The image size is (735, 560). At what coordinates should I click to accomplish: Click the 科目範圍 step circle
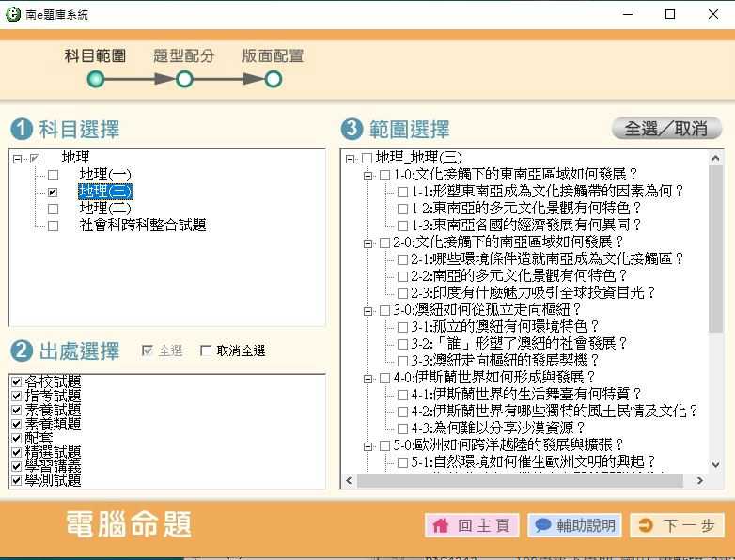(96, 79)
